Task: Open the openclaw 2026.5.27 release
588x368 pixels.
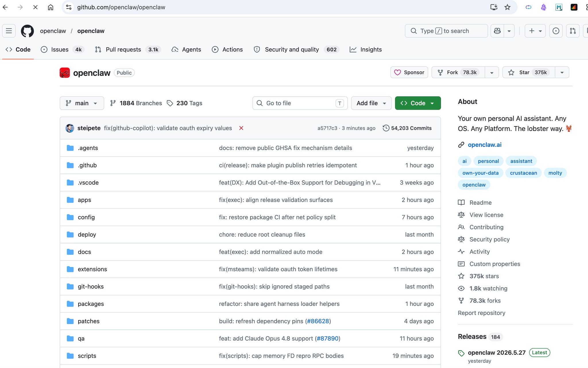Action: coord(497,352)
